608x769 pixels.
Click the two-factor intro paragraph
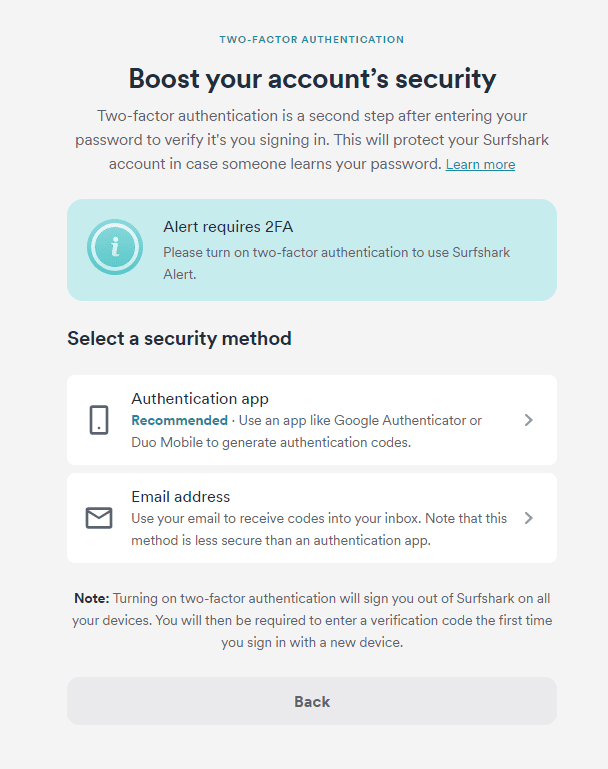point(312,140)
